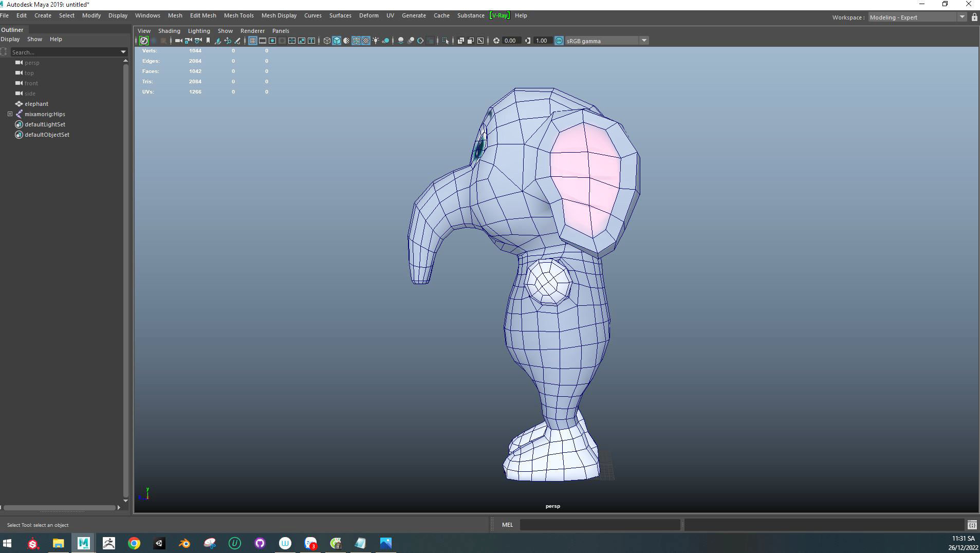Open the Workspace Modeling - Expert dropdown
The width and height of the screenshot is (980, 553).
click(x=917, y=17)
